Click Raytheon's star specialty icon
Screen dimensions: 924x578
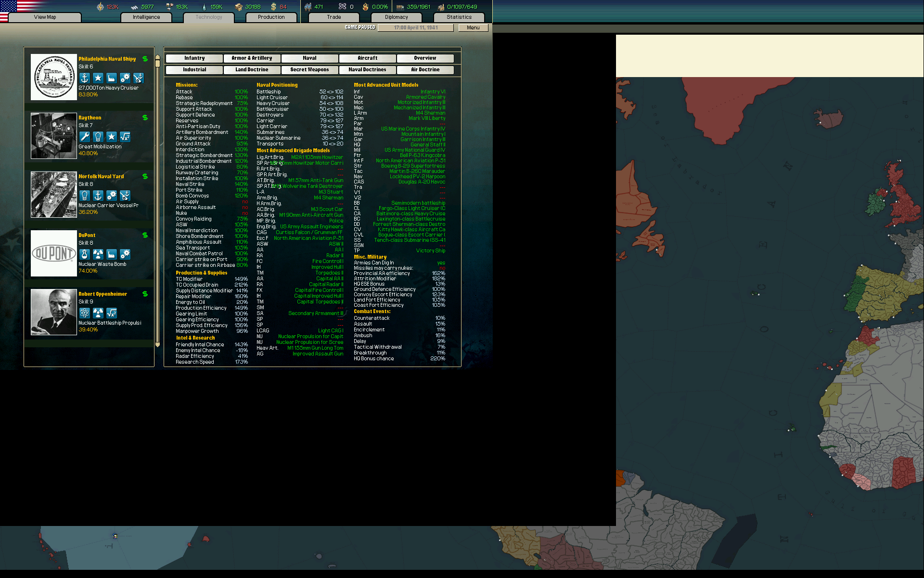coord(112,137)
